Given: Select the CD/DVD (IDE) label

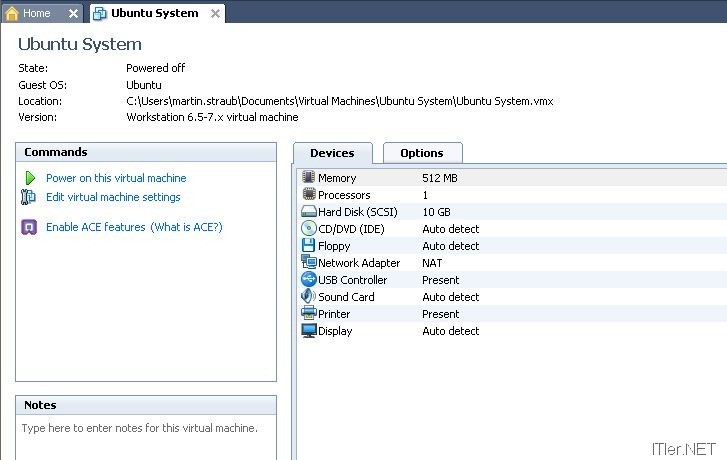Looking at the screenshot, I should (x=351, y=229).
